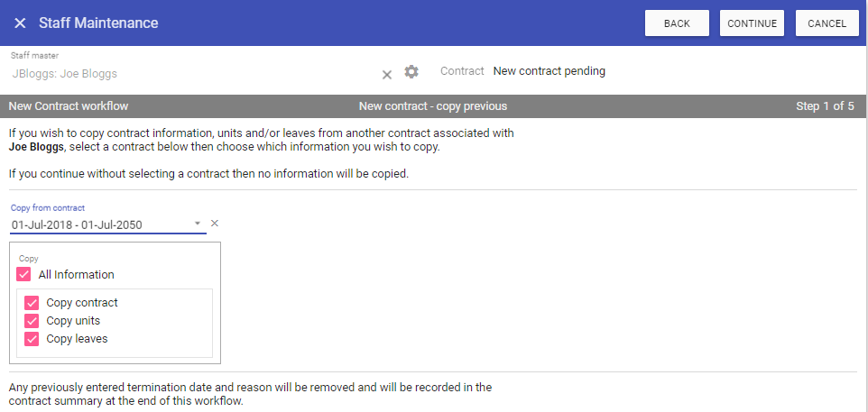Remove selected contract using the red X

coord(215,224)
